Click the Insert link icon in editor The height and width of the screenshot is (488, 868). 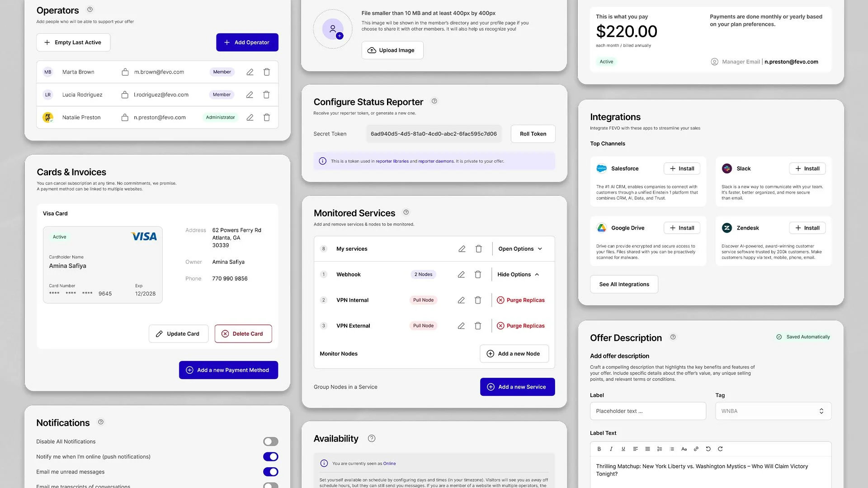696,449
